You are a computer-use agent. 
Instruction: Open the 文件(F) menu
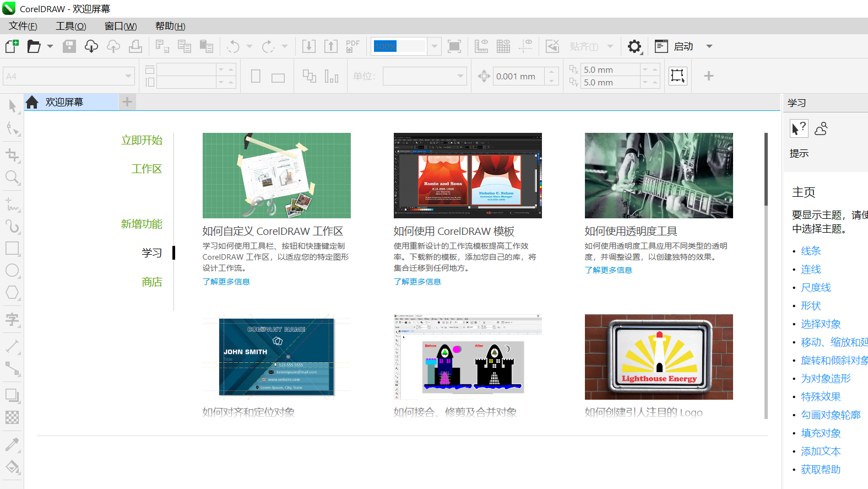point(23,26)
